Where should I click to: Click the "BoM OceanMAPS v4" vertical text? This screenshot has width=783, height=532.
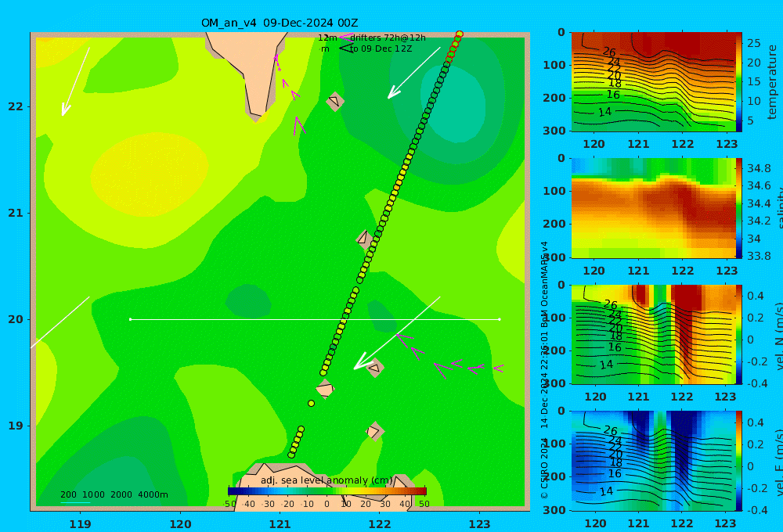tap(544, 285)
